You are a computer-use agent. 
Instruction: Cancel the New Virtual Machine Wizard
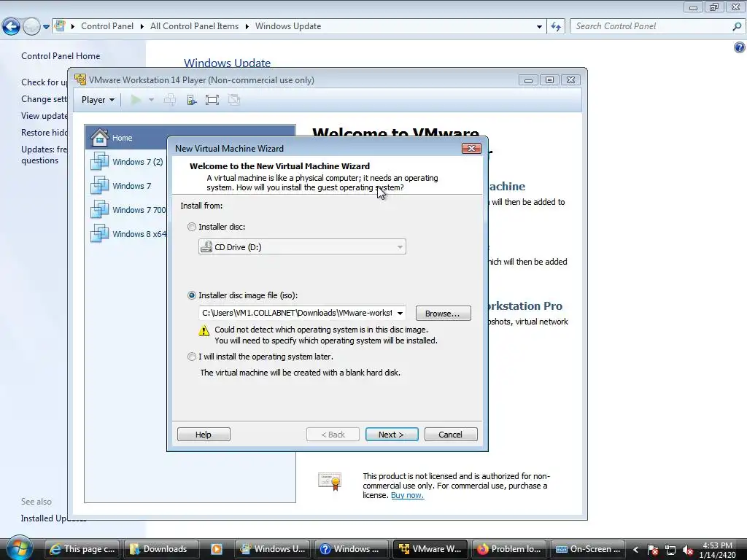[451, 435]
